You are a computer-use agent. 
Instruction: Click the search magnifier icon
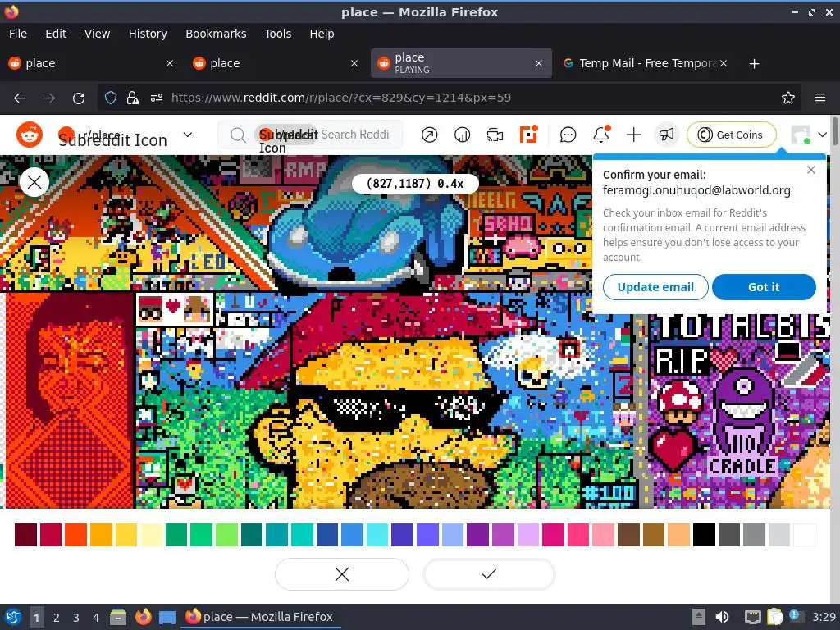coord(238,135)
